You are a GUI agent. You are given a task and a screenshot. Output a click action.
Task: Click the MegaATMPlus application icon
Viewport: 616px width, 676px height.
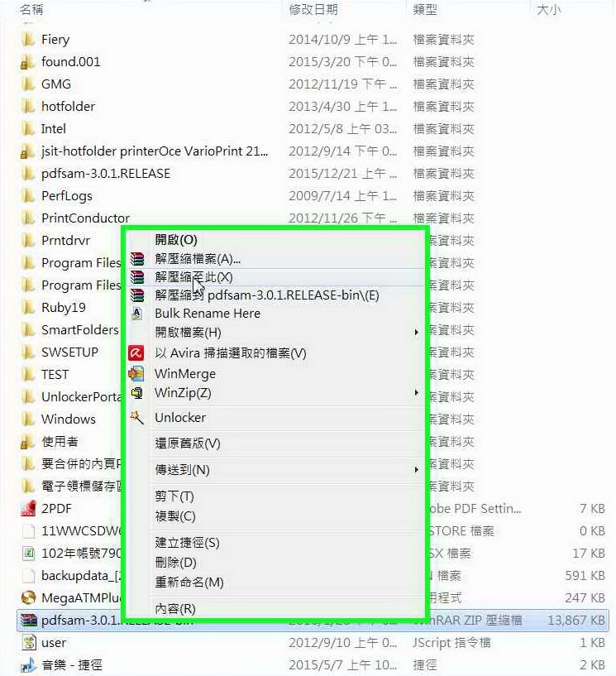click(28, 598)
